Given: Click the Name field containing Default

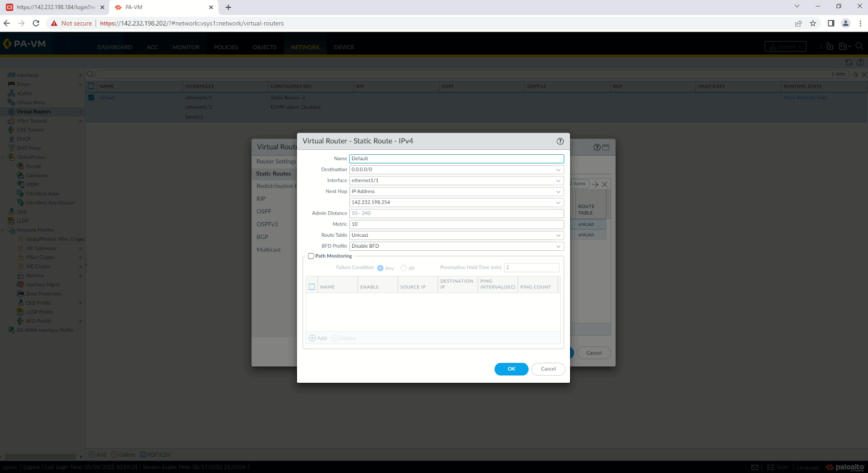Looking at the screenshot, I should click(x=456, y=159).
